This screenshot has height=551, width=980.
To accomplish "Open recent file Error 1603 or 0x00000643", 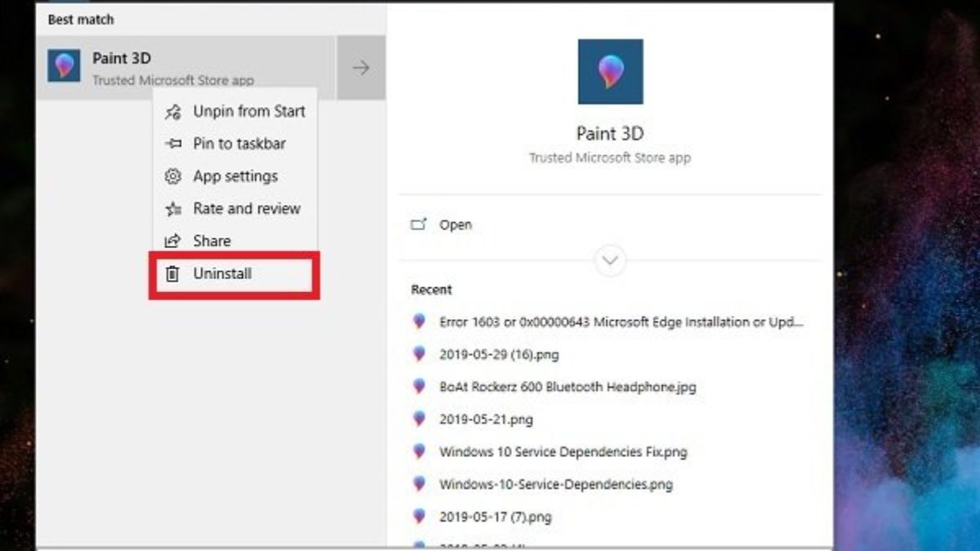I will point(621,322).
